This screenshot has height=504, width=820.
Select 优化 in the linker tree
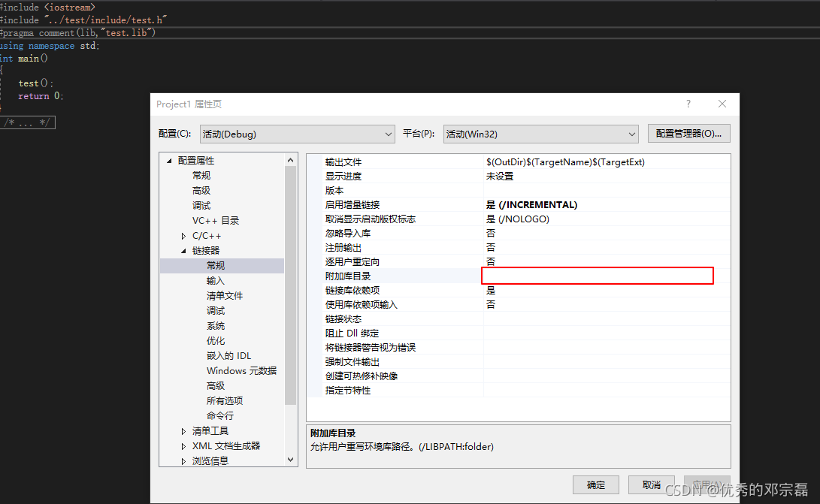click(216, 341)
